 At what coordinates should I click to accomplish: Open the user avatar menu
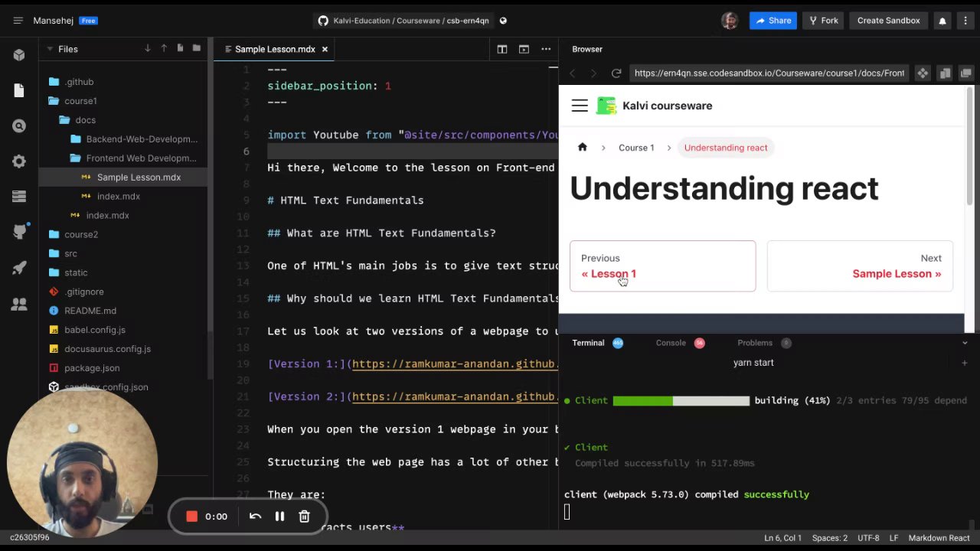tap(730, 21)
